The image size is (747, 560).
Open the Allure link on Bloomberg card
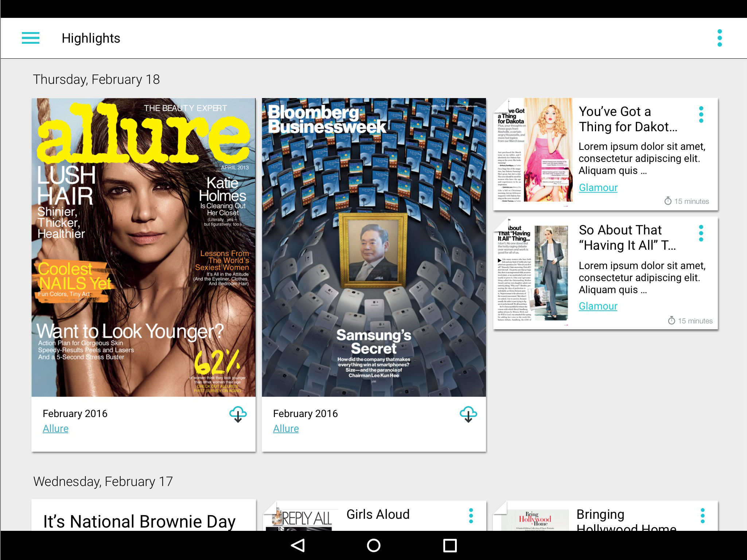pyautogui.click(x=285, y=428)
